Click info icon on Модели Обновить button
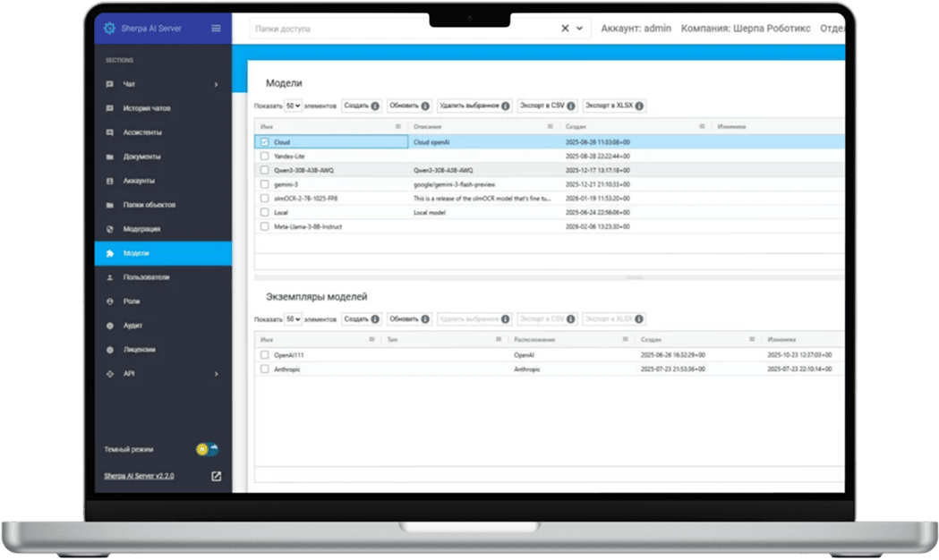This screenshot has height=560, width=939. point(425,106)
